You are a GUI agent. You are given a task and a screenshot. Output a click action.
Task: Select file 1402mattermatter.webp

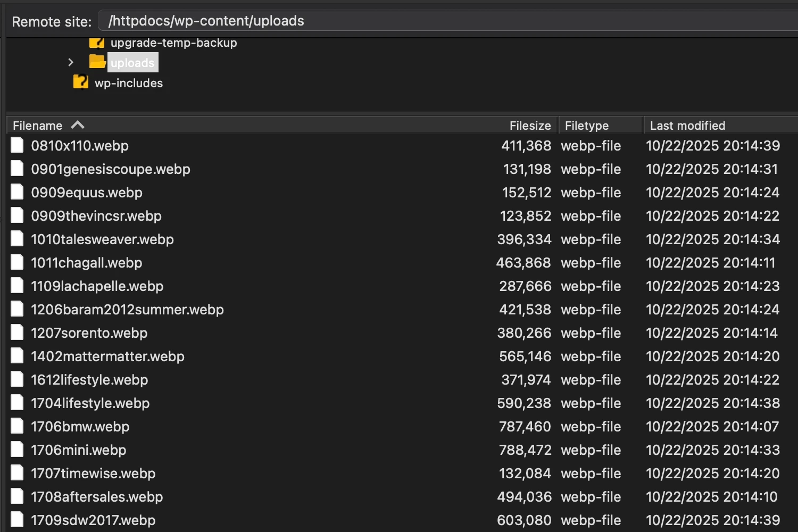[x=107, y=356]
